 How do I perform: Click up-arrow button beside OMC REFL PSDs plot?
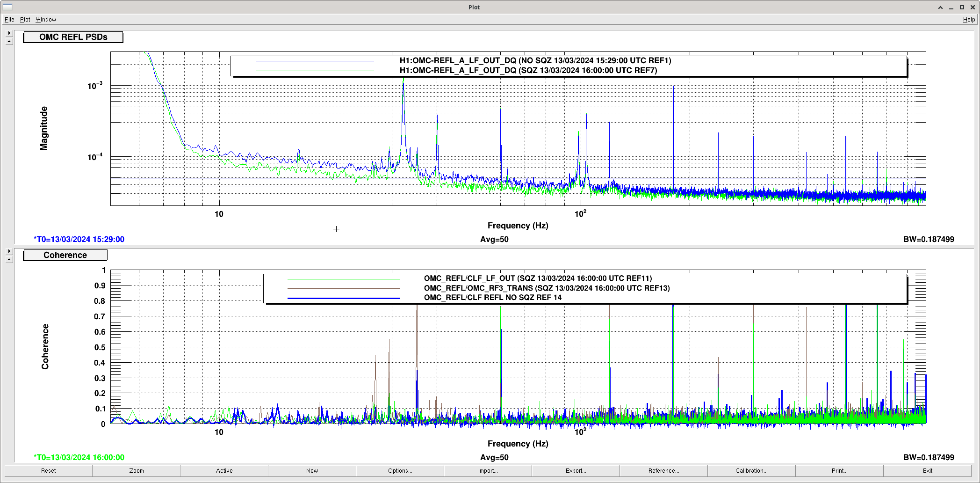click(x=9, y=41)
